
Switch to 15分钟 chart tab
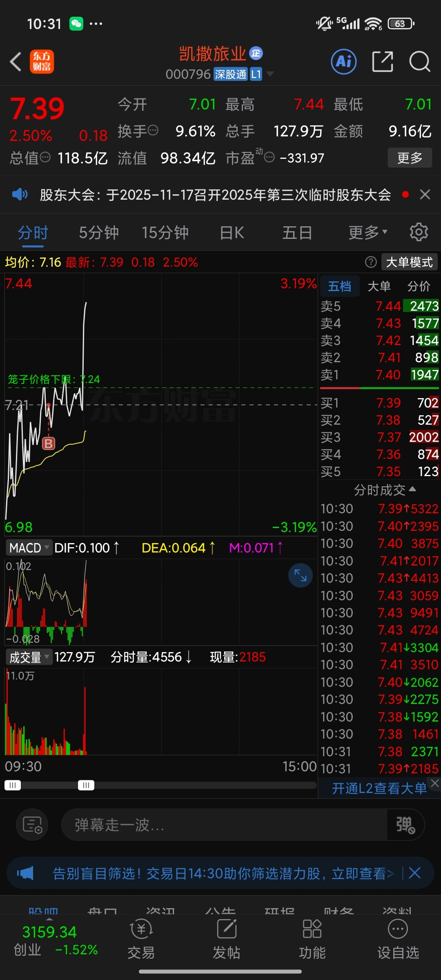click(165, 232)
